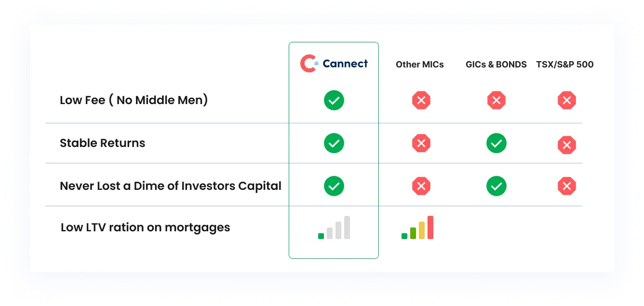Image resolution: width=644 pixels, height=306 pixels.
Task: Click Cannect's green check for Stable Returns
Action: coord(334,143)
